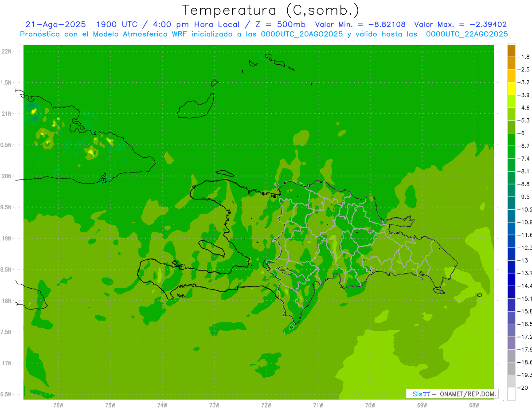This screenshot has height=411, width=532.
Task: Click the title 'Temperatura (C,somb.)'
Action: pos(271,10)
